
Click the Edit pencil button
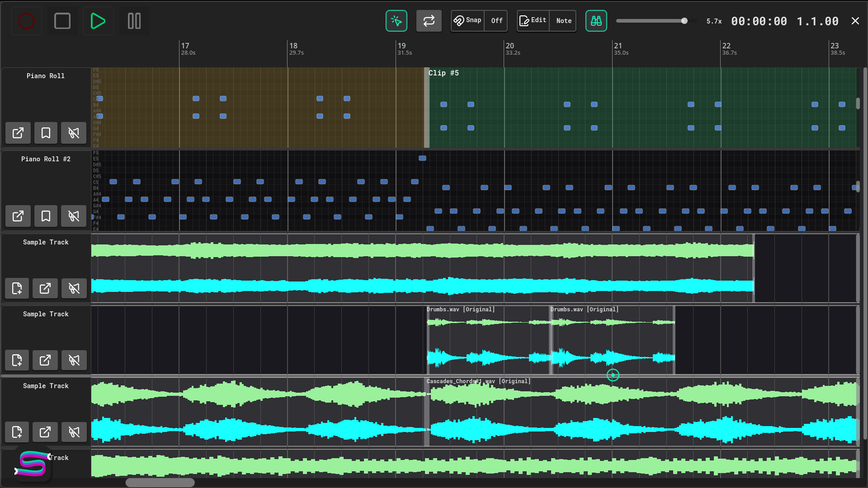coord(533,21)
